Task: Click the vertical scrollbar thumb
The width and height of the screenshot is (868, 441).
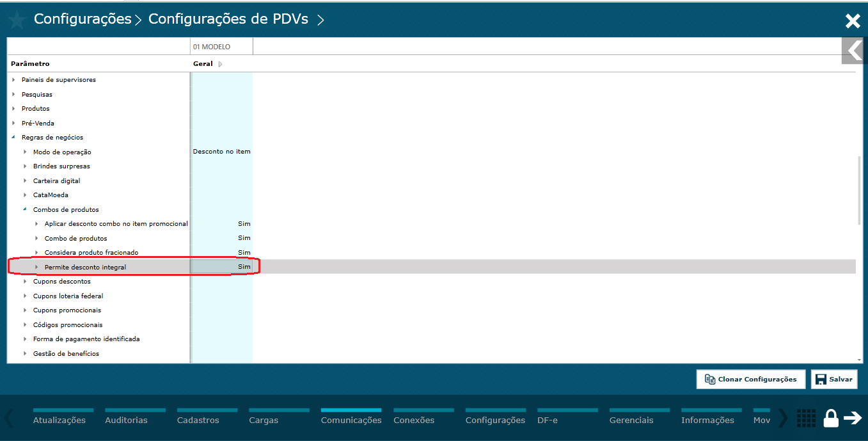Action: pos(860,191)
